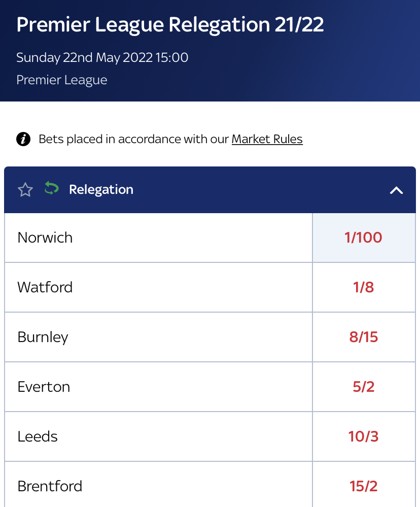Click the Brentford team name row
The height and width of the screenshot is (507, 420).
[158, 485]
